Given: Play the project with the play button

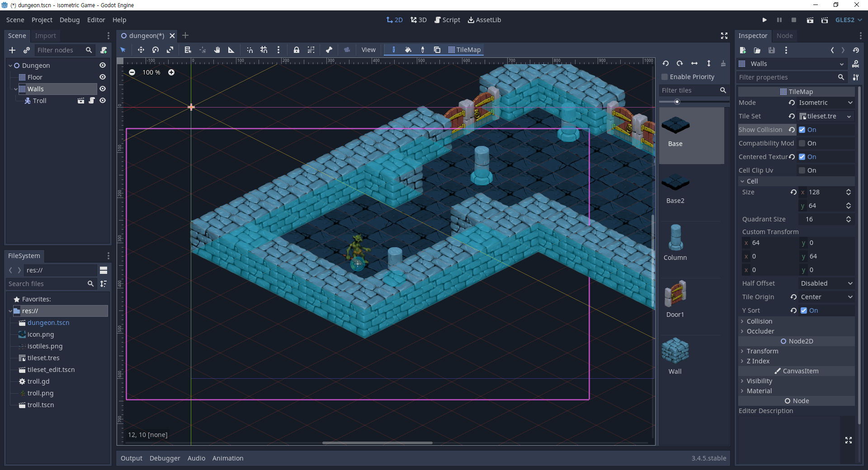Looking at the screenshot, I should click(764, 20).
